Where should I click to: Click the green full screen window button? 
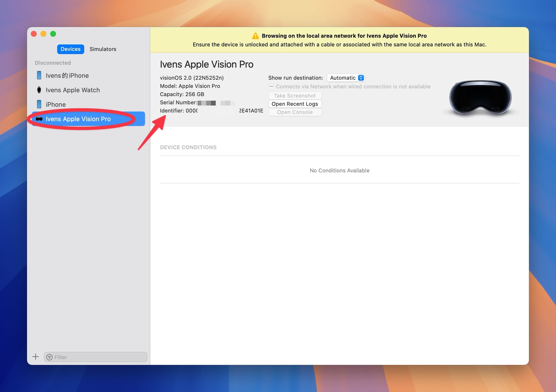click(x=53, y=34)
